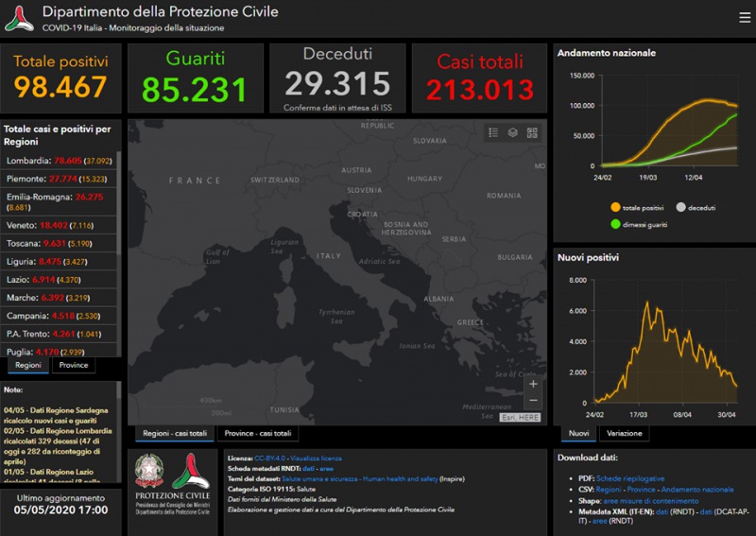The image size is (756, 536).
Task: Open the map legend list icon
Action: pos(492,133)
